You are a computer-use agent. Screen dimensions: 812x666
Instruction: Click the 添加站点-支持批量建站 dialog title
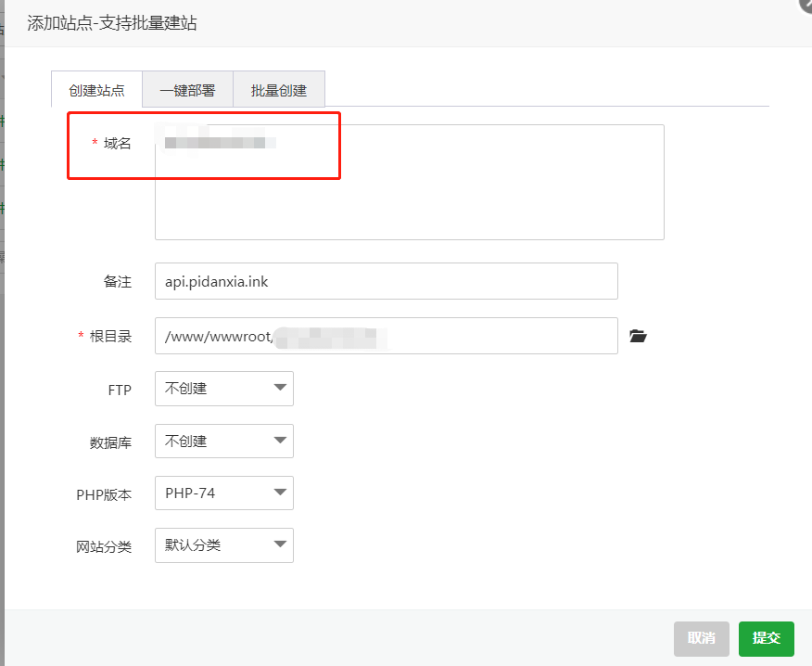[111, 23]
